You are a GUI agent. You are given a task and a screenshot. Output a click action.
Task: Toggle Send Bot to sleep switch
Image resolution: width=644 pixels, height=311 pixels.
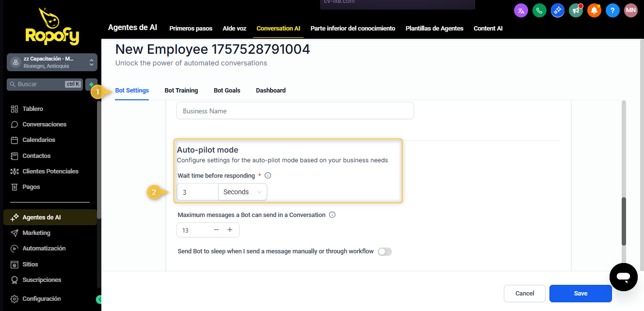coord(385,251)
